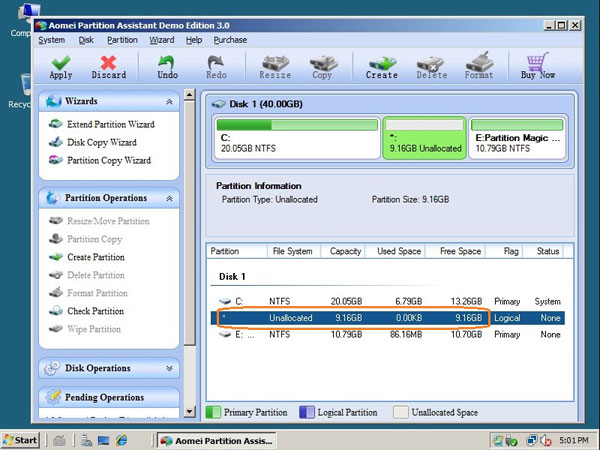
Task: Click the Create partition toolbar icon
Action: [381, 66]
